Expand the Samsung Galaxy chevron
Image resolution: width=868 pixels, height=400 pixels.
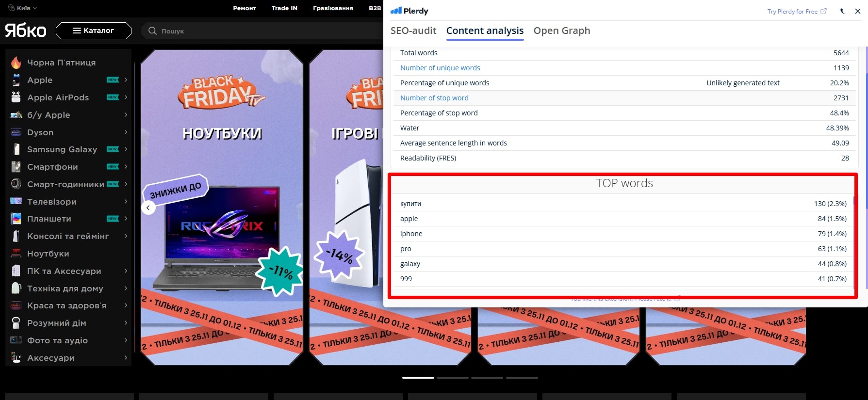126,149
